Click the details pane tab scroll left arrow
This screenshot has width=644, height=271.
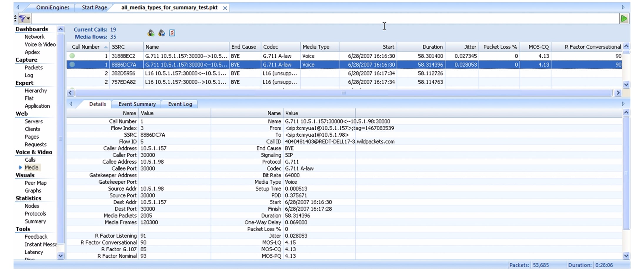71,104
